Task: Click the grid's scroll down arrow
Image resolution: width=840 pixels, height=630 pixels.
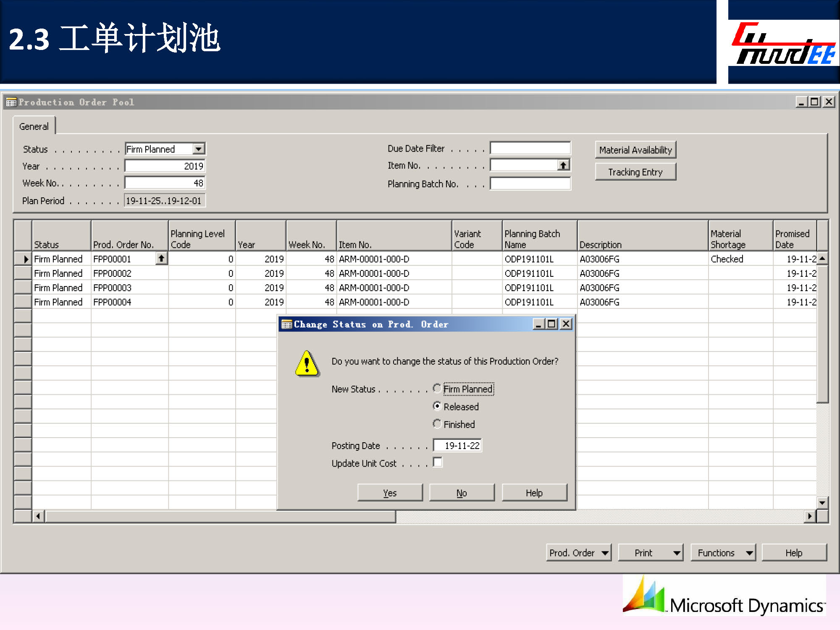Action: (x=822, y=502)
